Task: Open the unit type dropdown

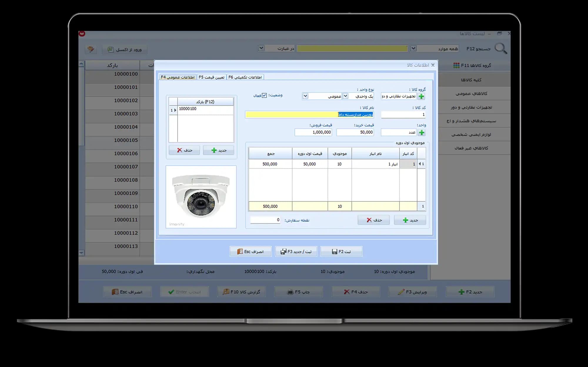Action: [345, 96]
